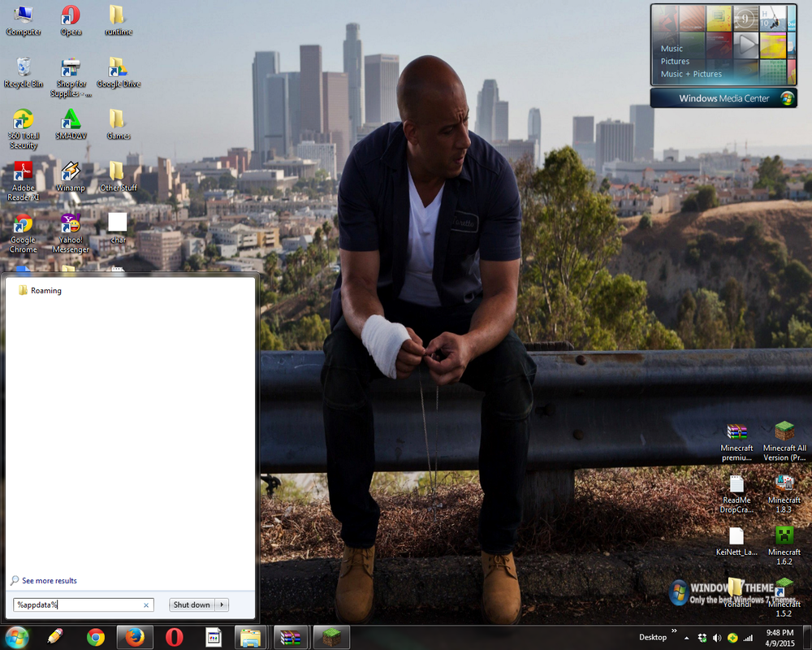
Task: Launch the SMADAV shortcut
Action: [x=71, y=124]
